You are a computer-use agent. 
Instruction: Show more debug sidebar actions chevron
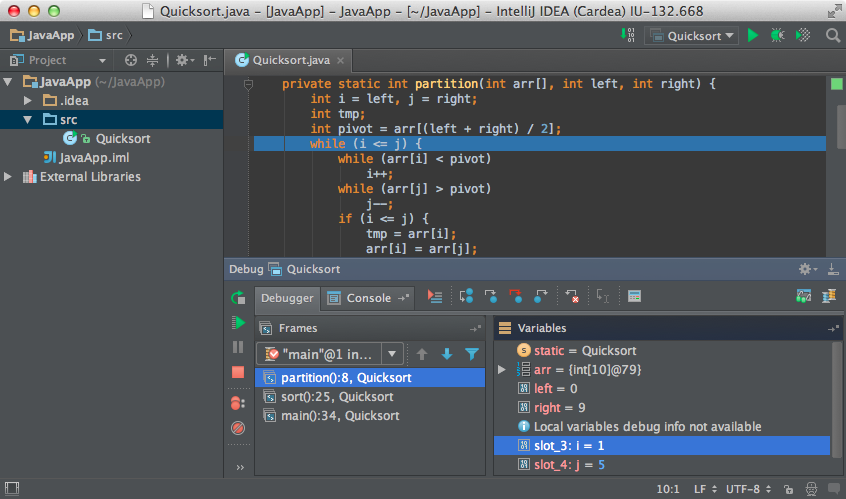pos(240,468)
